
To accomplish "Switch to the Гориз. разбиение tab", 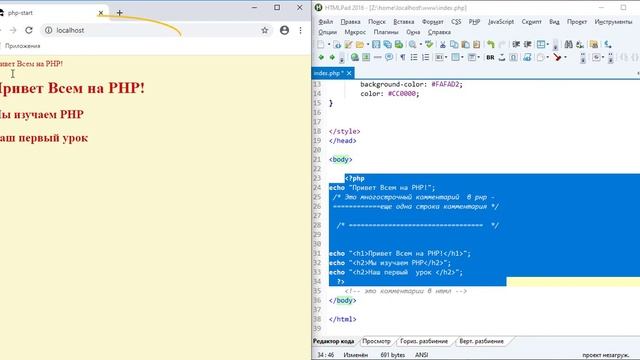I will (424, 341).
